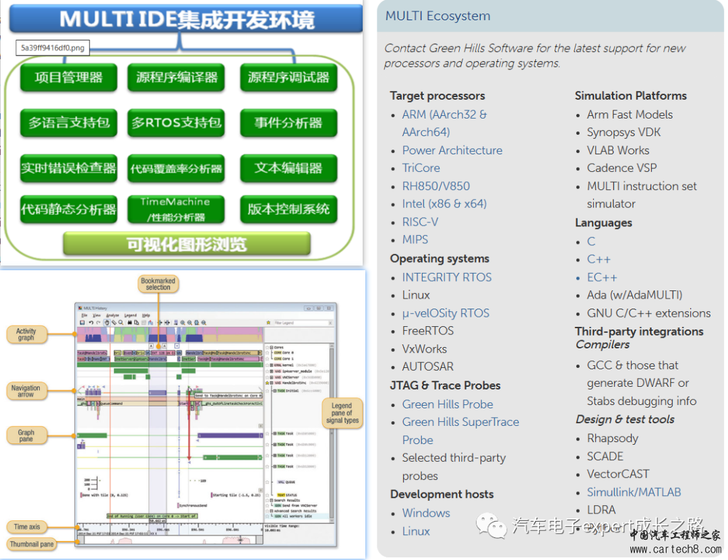This screenshot has width=728, height=560.
Task: Click the Save icon in MULTI History toolbar
Action: (x=82, y=322)
